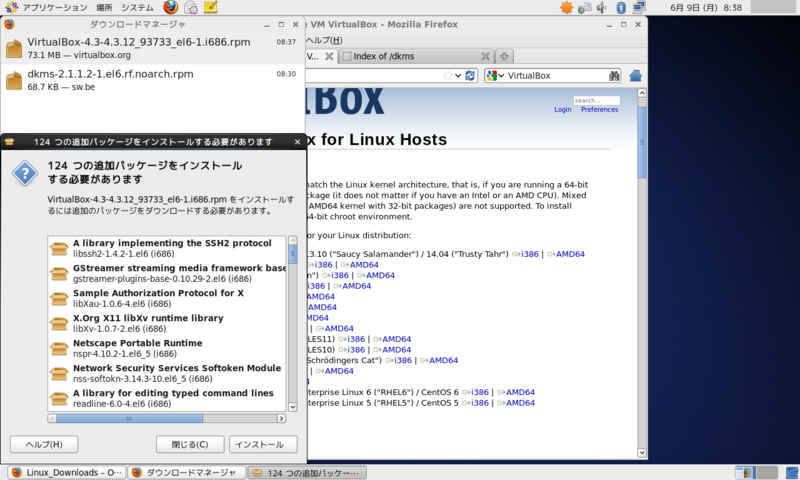Open the volume control tray icon
Screen dimensions: 800x480
602,7
